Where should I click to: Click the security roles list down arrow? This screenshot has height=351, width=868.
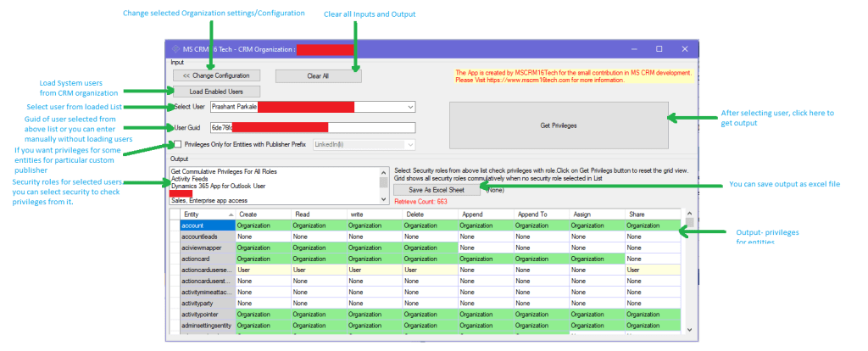click(384, 198)
